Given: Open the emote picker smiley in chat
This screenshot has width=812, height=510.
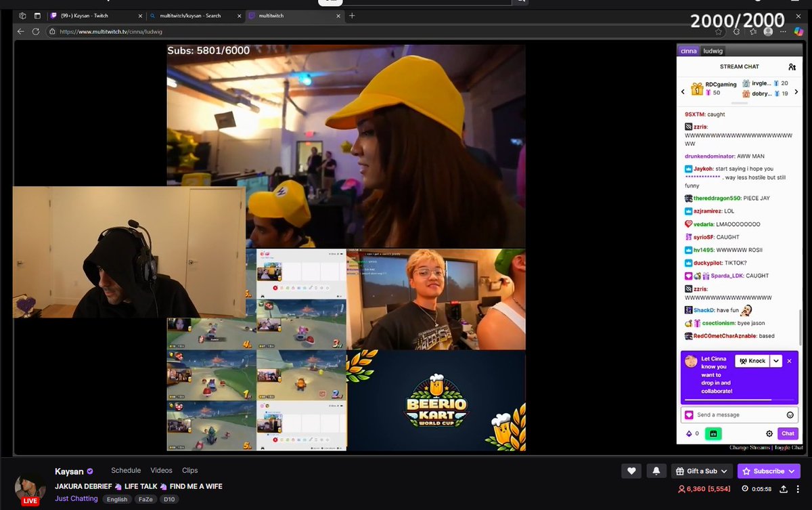Looking at the screenshot, I should [x=790, y=415].
